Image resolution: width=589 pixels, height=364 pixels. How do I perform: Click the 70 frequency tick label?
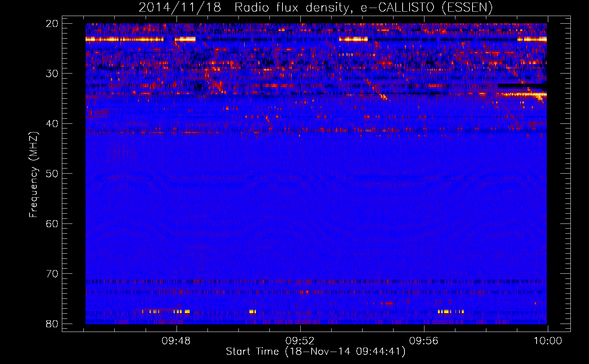[52, 274]
